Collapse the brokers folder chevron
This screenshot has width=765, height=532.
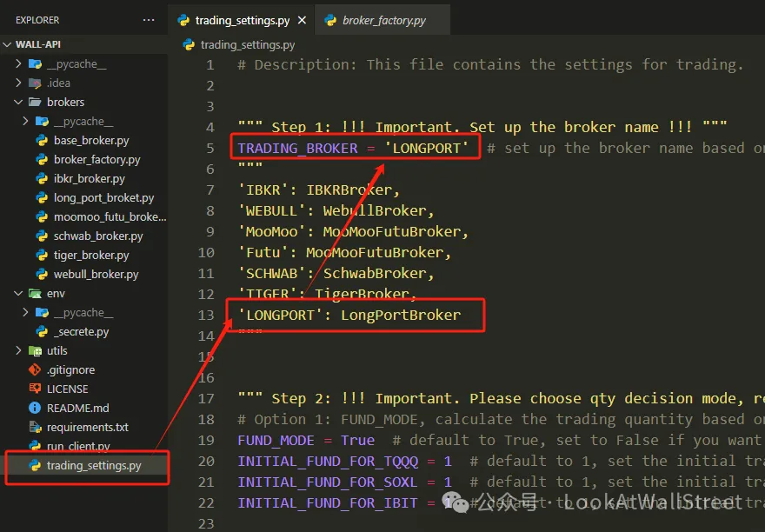(19, 103)
